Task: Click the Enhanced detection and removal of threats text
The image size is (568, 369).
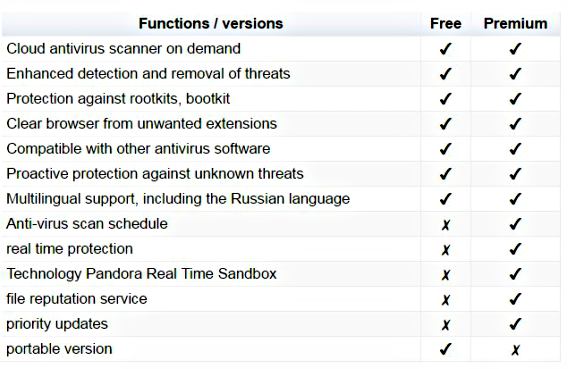Action: pyautogui.click(x=148, y=74)
